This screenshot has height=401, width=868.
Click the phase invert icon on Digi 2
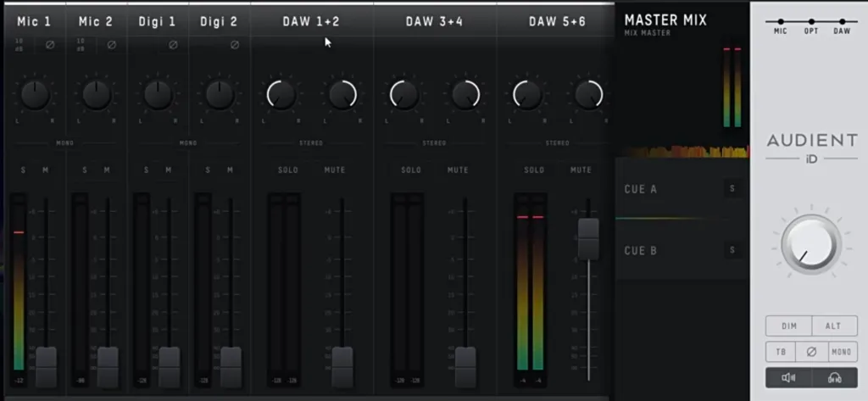point(234,44)
